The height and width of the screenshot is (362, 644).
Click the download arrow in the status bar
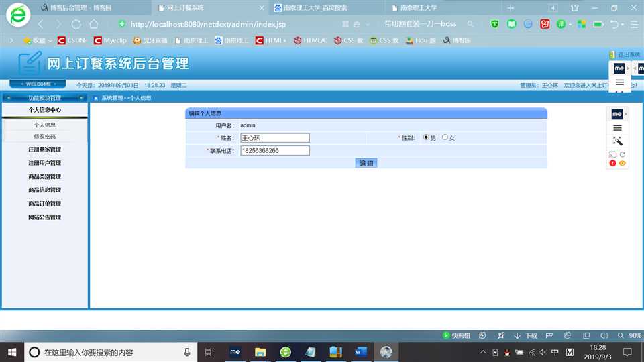click(517, 335)
